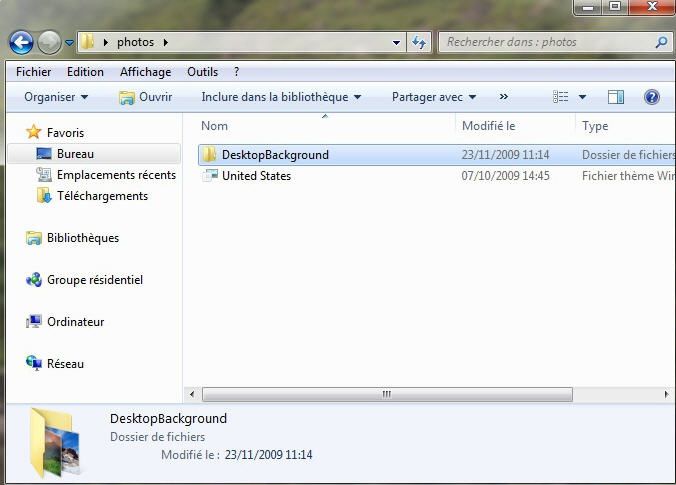Screen dimensions: 676x485
Task: Click the Bureau desktop icon
Action: pos(44,153)
